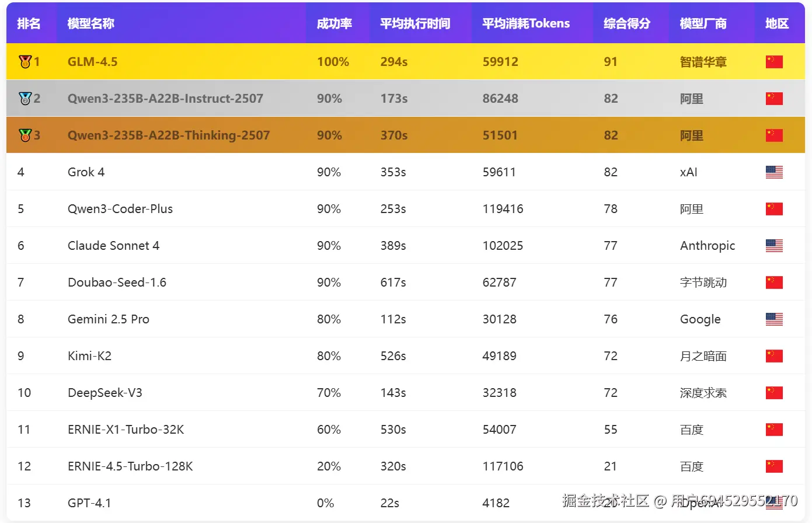Click the China flag in Qwen3-Coder-Plus row

click(774, 209)
